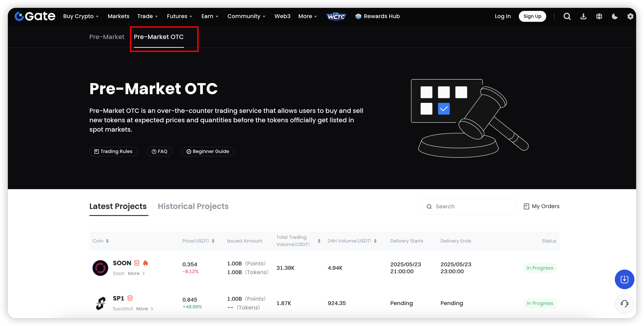644x326 pixels.
Task: Click the WCTC logo banner
Action: [x=336, y=16]
